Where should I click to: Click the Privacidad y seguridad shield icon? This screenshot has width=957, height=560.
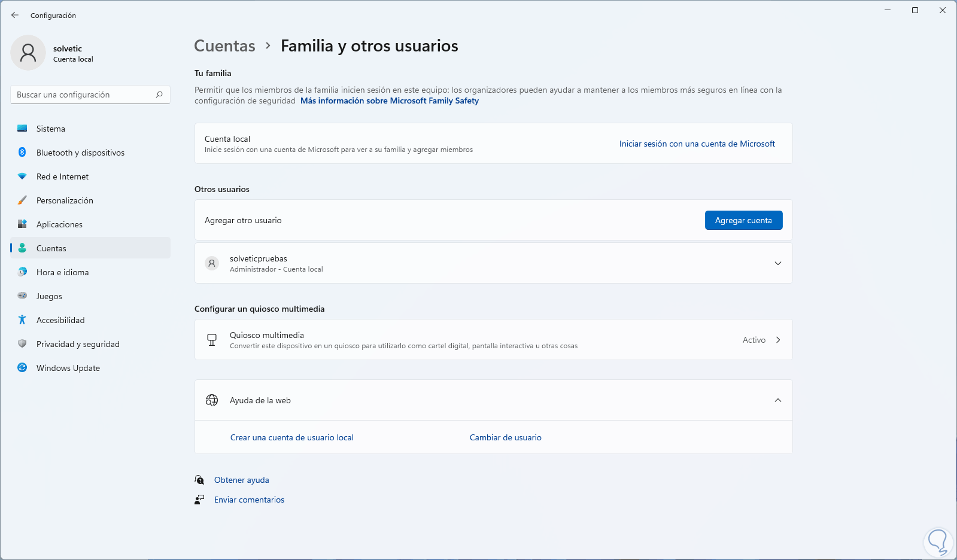pyautogui.click(x=22, y=344)
